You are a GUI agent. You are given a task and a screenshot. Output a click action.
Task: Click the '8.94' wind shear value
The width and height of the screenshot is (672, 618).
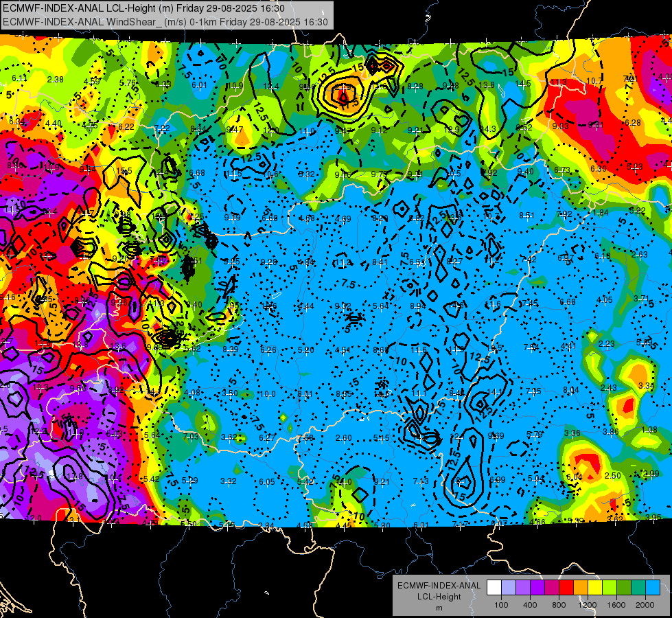(x=418, y=306)
